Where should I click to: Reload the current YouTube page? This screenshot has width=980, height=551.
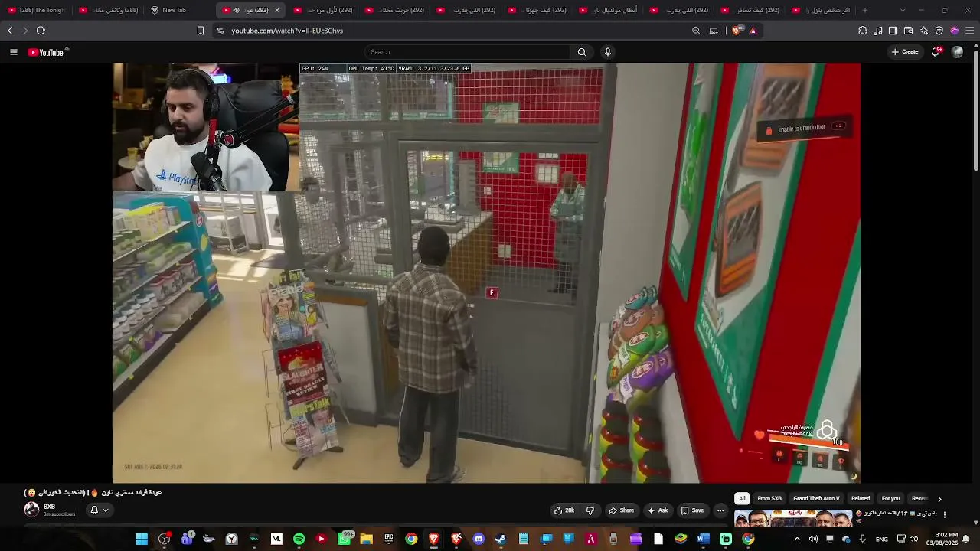point(41,31)
